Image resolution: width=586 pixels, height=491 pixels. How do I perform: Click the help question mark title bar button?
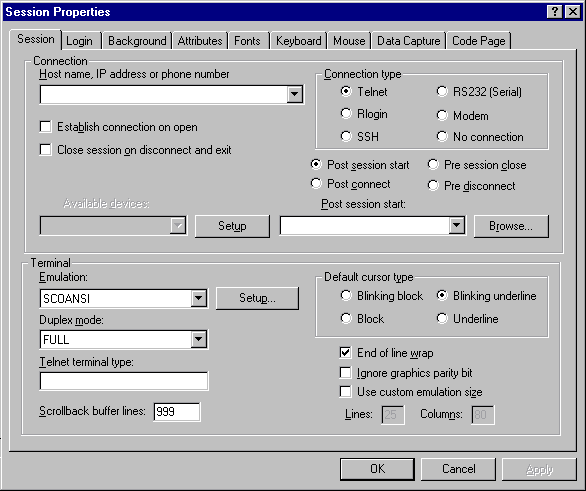point(555,12)
